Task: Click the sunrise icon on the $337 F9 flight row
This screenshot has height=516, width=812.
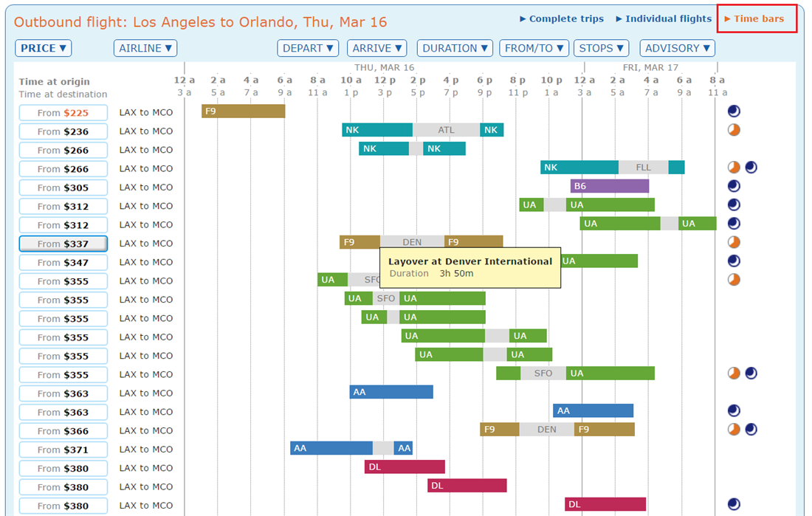Action: (x=734, y=241)
